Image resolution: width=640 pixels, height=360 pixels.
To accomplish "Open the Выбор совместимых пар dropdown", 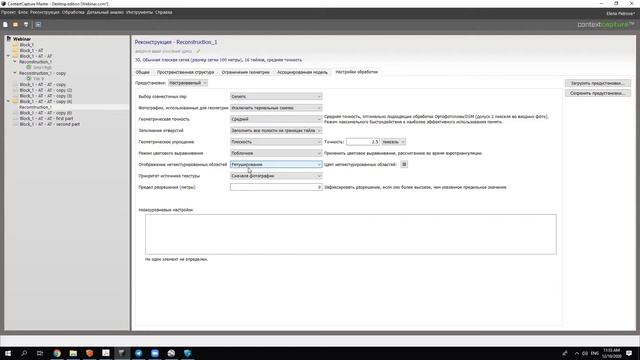I will click(276, 97).
